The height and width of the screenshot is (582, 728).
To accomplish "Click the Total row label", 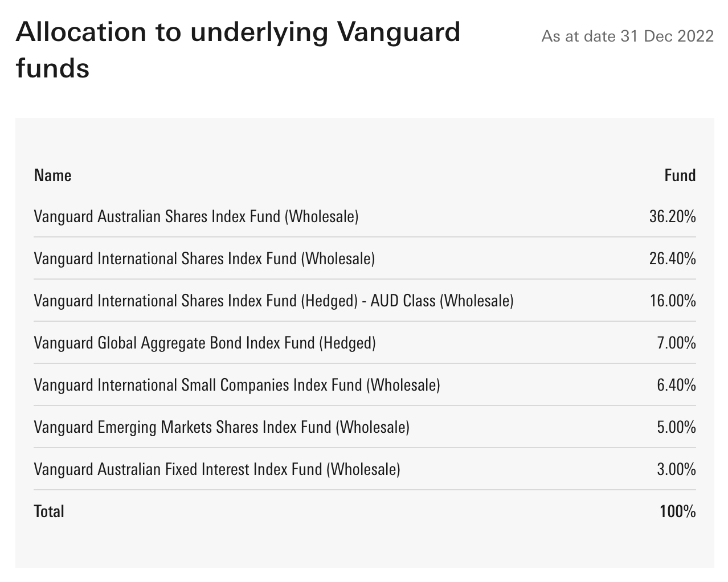I will click(49, 511).
